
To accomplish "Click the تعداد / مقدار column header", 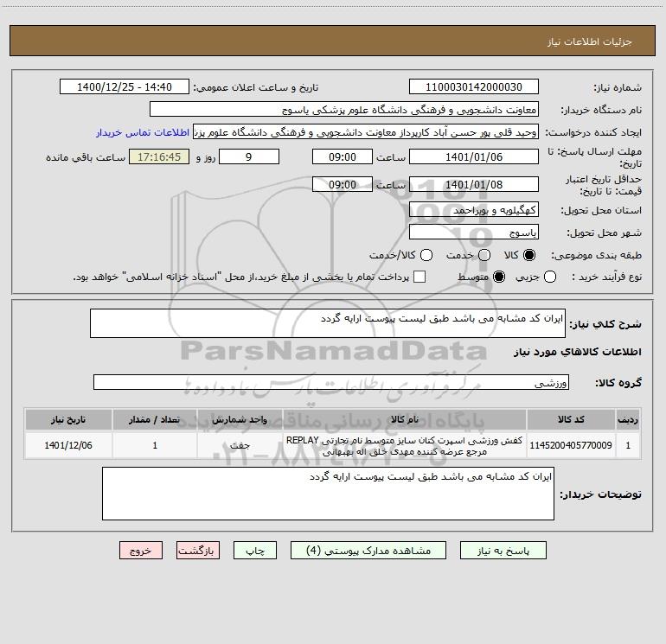I will tap(155, 419).
